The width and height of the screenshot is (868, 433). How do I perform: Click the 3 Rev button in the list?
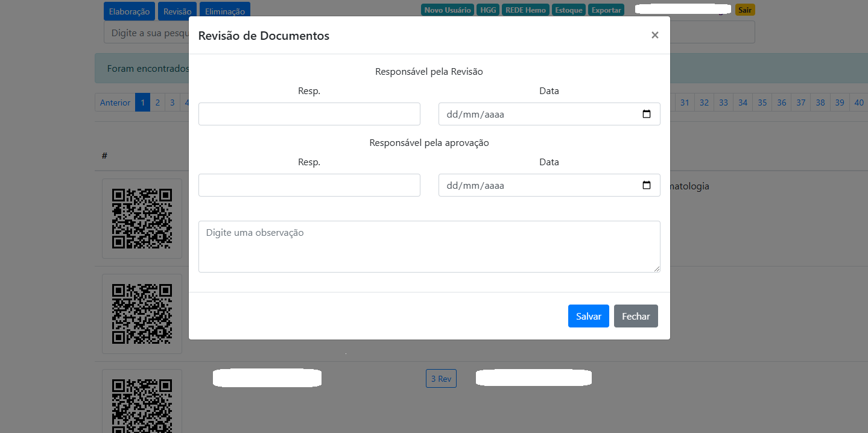(x=441, y=379)
